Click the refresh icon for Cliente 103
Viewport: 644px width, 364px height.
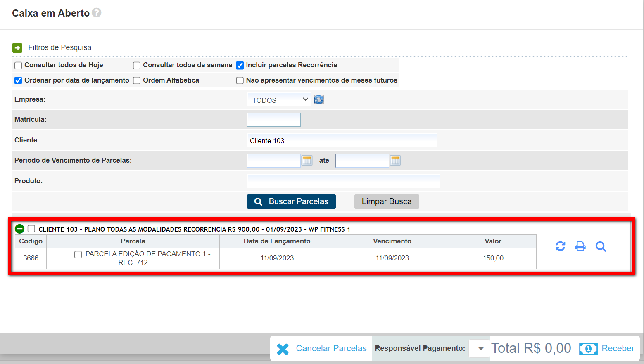(x=560, y=246)
